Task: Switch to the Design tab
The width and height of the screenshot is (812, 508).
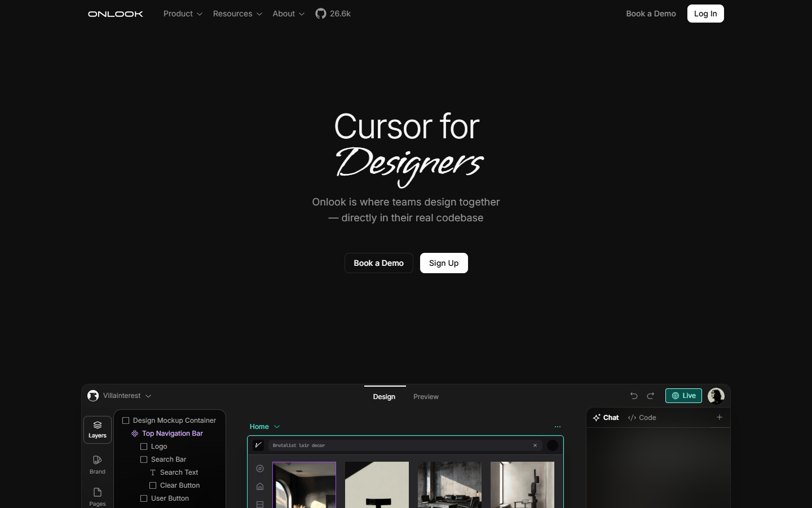Action: pos(384,396)
